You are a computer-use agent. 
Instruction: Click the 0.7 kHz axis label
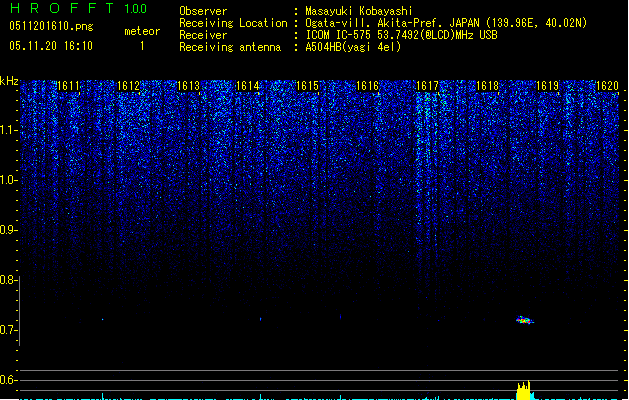(8, 330)
